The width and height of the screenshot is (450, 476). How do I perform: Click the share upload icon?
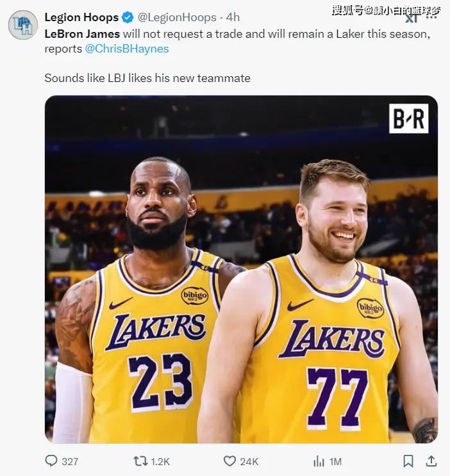click(x=431, y=461)
